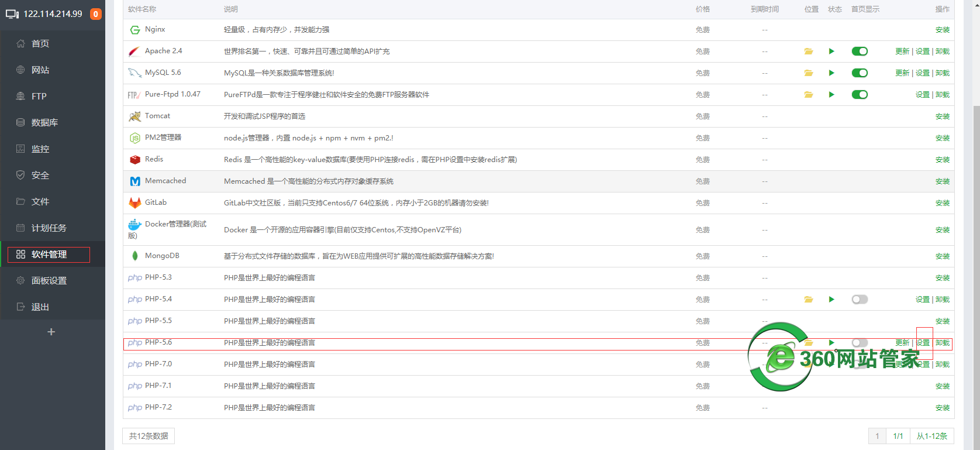Image resolution: width=980 pixels, height=450 pixels.
Task: Install MongoDB via 安装 link
Action: pyautogui.click(x=943, y=256)
